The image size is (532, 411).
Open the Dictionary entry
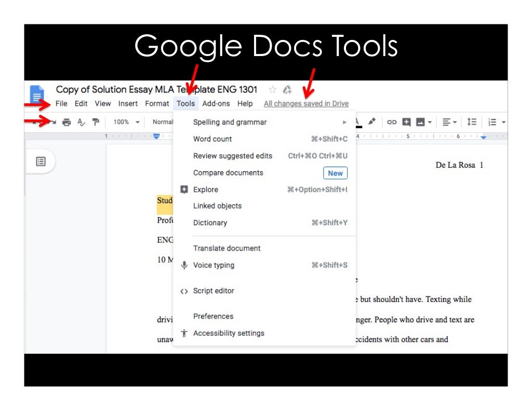coord(264,223)
